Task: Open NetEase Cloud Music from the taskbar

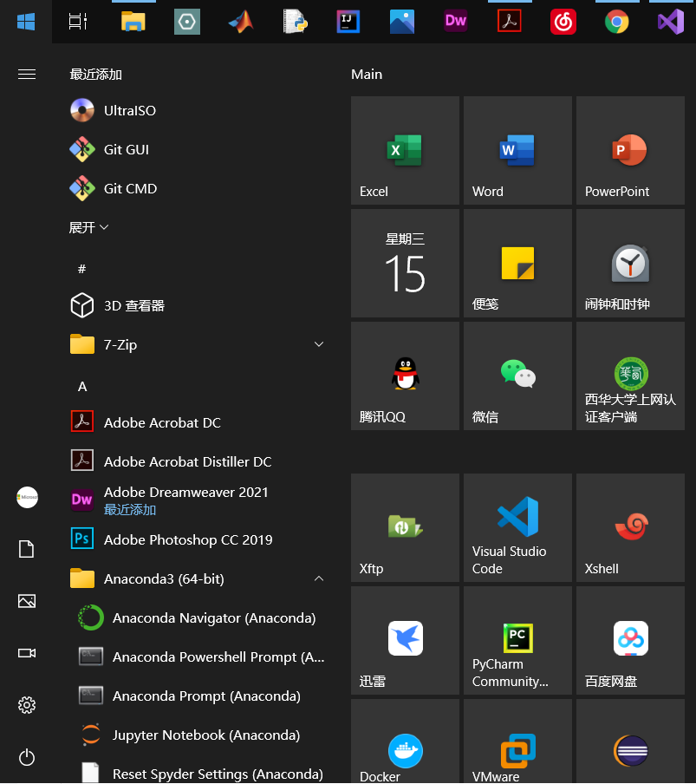Action: 563,22
